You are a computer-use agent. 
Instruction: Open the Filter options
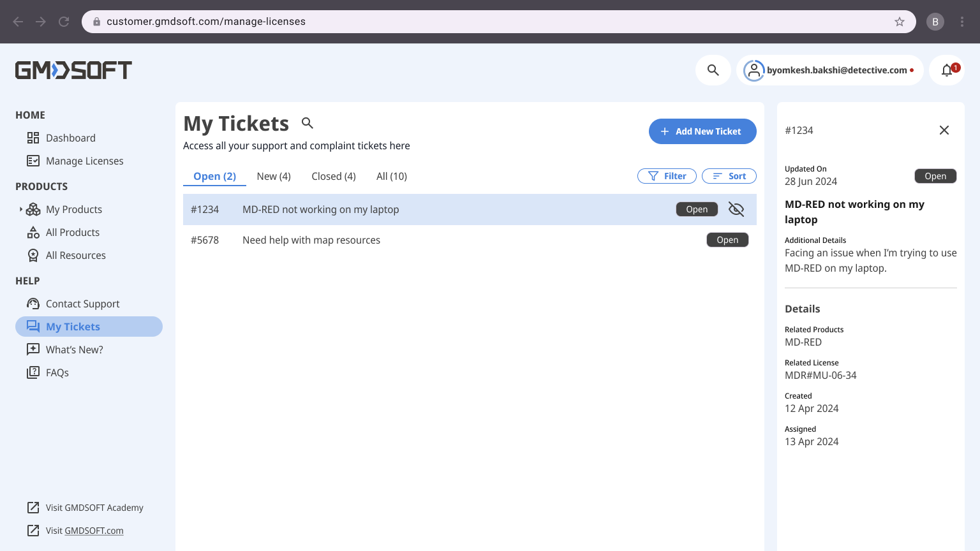coord(667,176)
